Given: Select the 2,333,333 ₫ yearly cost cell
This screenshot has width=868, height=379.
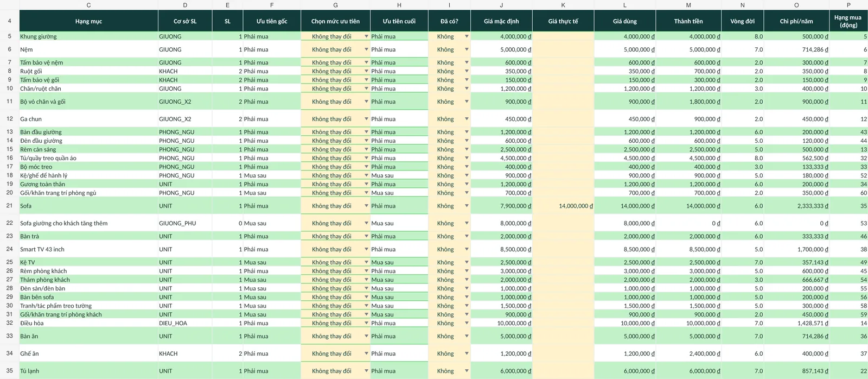Looking at the screenshot, I should tap(796, 206).
